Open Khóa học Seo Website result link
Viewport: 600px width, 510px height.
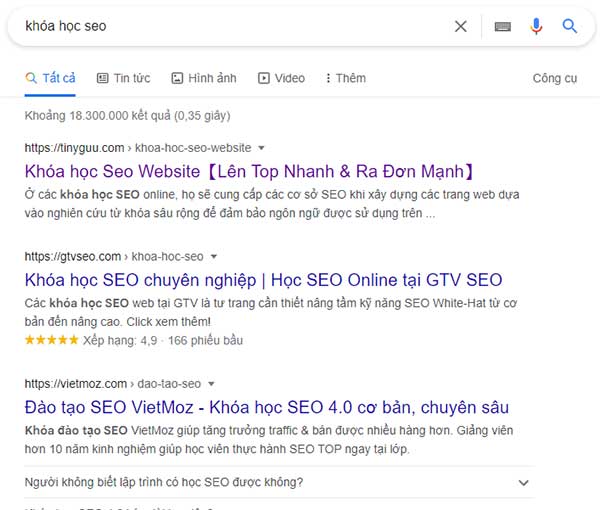coord(249,171)
